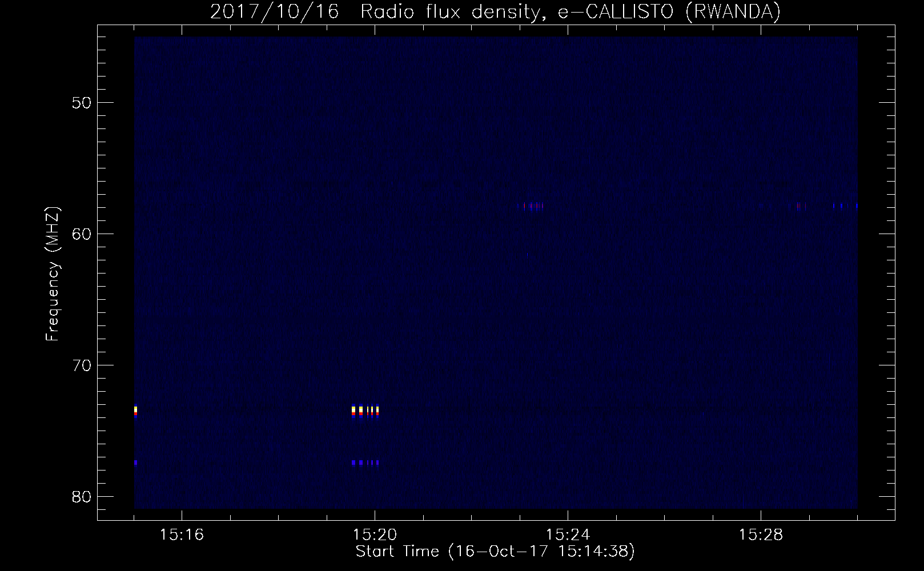Click the frequency tick label '50'

(x=82, y=103)
